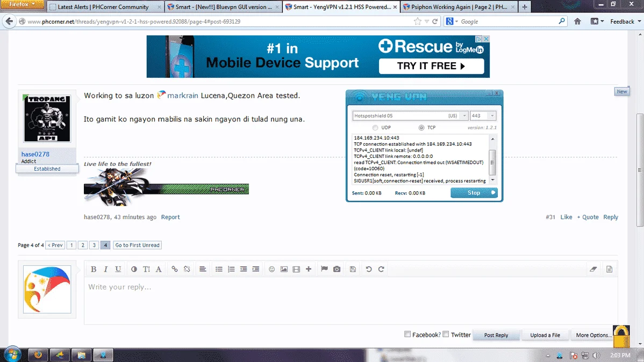This screenshot has width=644, height=362.
Task: Go back to the previous page
Action: (x=9, y=21)
